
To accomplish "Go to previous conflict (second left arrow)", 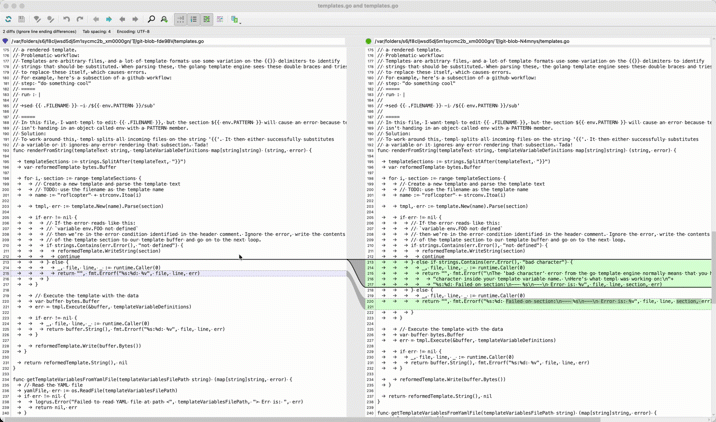I will pyautogui.click(x=122, y=19).
